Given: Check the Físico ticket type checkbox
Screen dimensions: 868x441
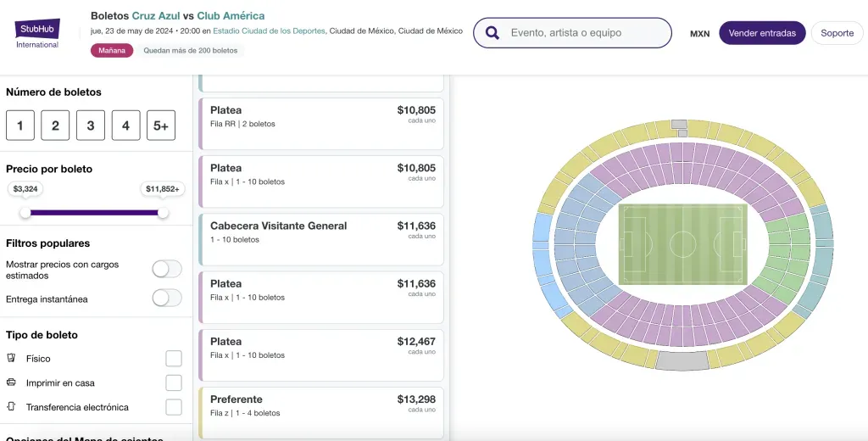Looking at the screenshot, I should pos(174,359).
